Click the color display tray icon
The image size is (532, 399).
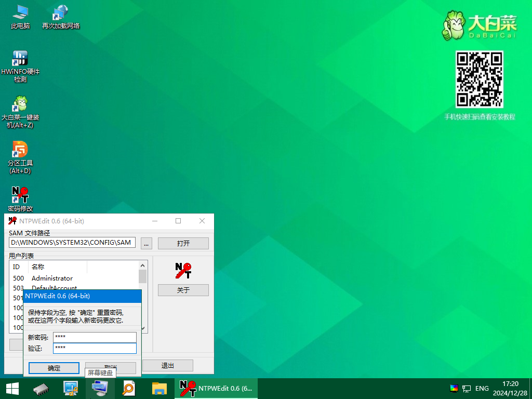(454, 388)
